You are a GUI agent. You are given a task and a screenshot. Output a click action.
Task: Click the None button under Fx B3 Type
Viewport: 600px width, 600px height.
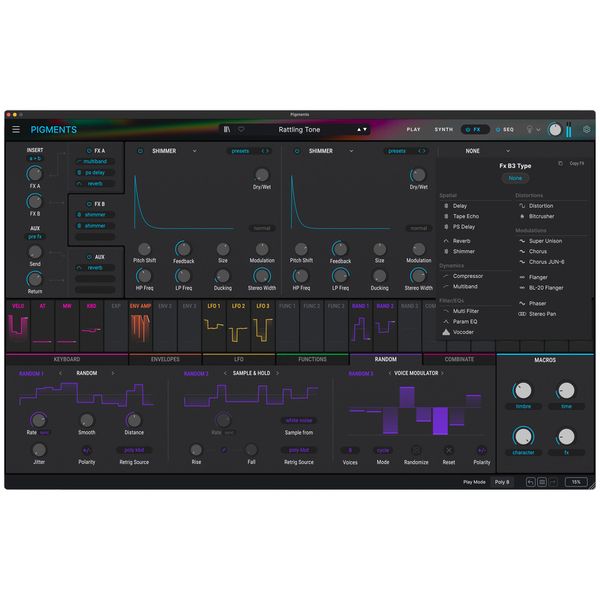click(515, 178)
